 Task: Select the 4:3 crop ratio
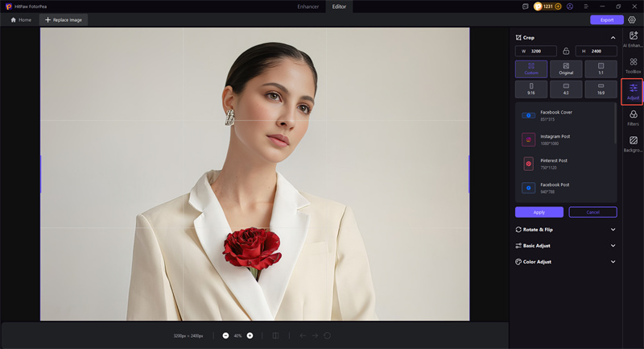(x=566, y=89)
